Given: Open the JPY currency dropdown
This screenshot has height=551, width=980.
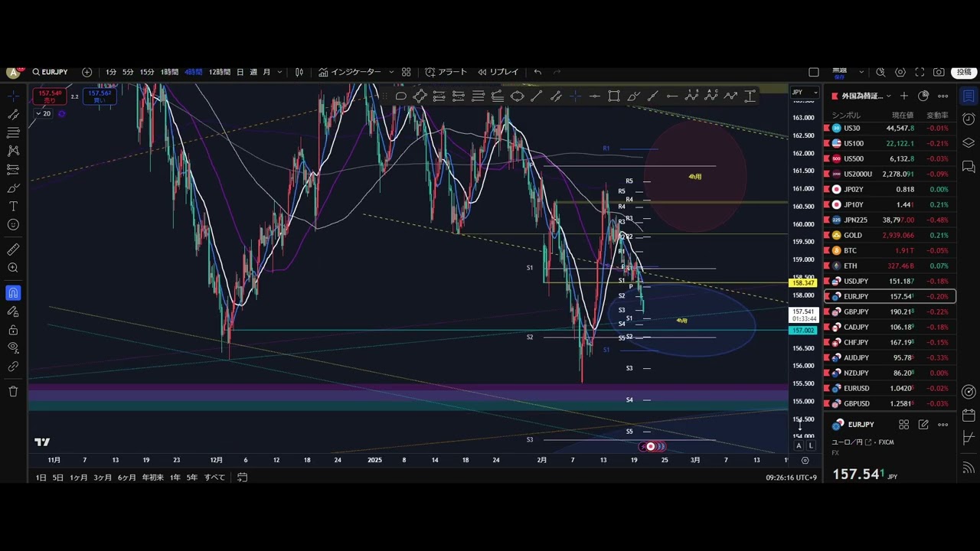Looking at the screenshot, I should coord(803,93).
